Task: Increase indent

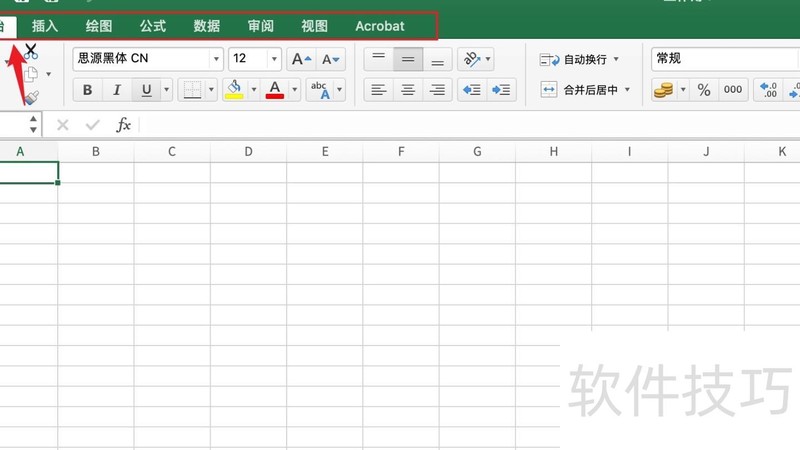Action: [502, 90]
